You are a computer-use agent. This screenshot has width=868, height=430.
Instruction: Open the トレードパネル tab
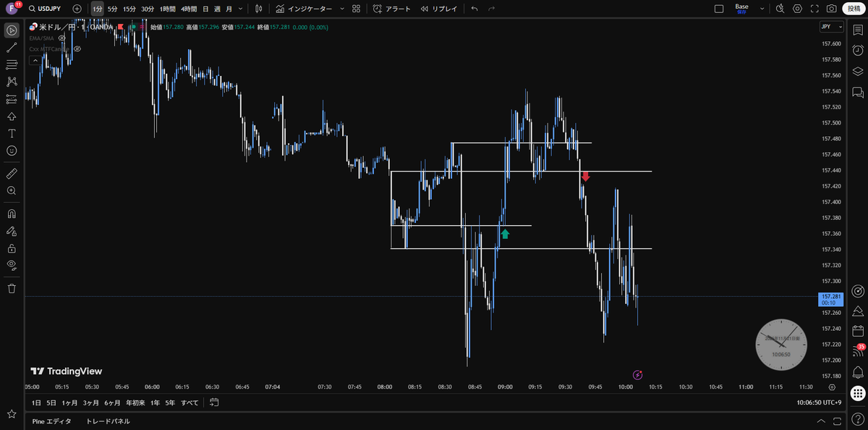point(108,421)
